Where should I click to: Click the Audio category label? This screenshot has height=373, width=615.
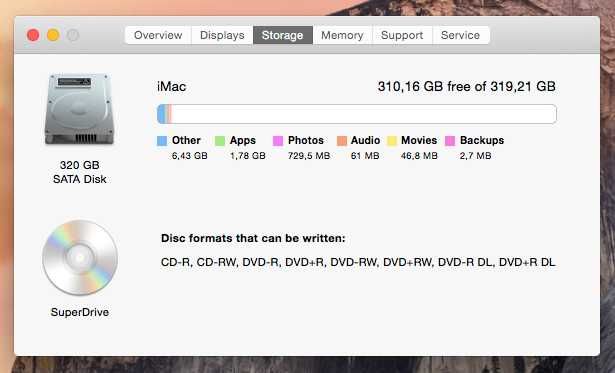coord(366,140)
